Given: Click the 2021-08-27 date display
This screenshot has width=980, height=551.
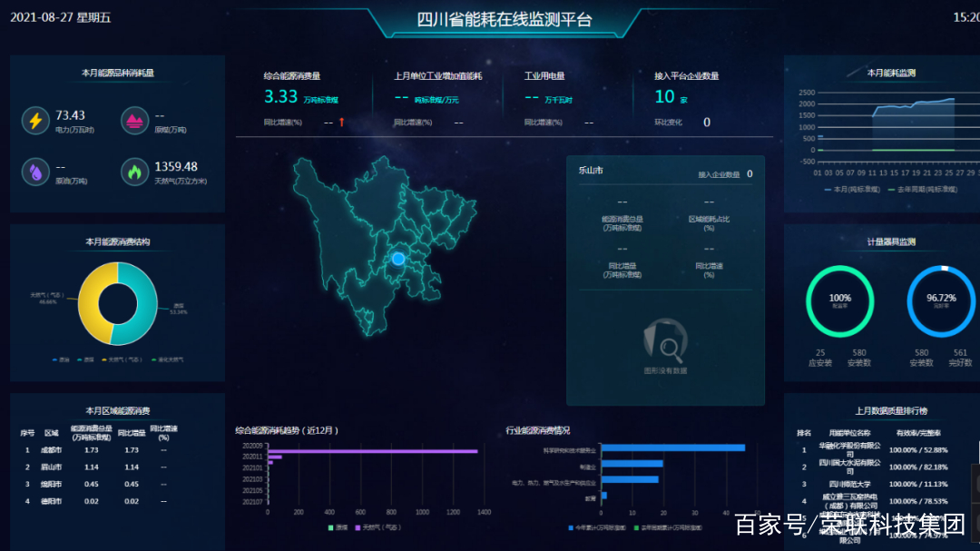Looking at the screenshot, I should [x=60, y=17].
